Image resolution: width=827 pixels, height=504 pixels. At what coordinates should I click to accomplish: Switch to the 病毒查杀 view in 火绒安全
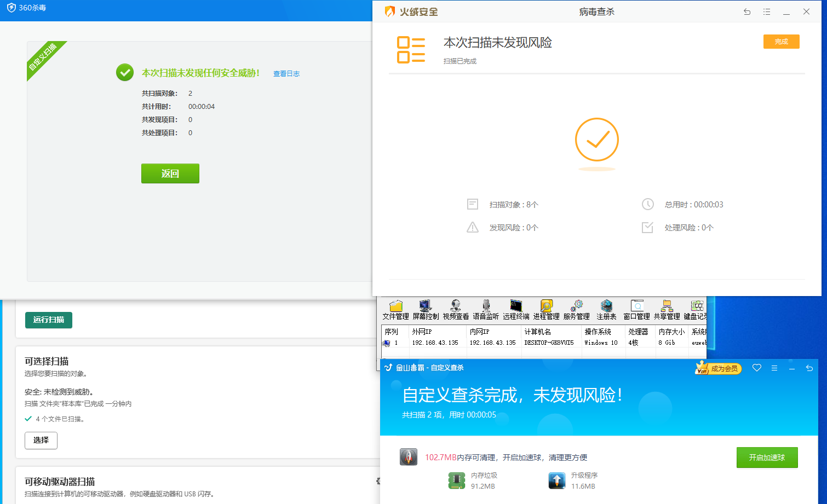click(596, 11)
